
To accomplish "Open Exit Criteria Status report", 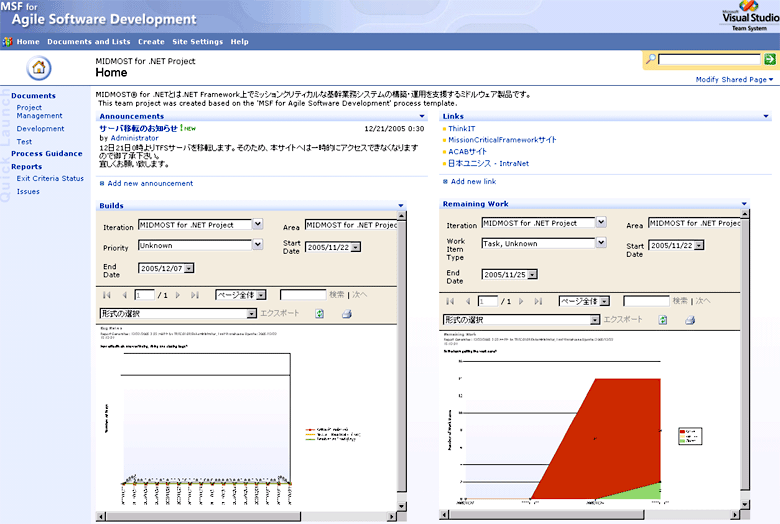I will coord(50,178).
